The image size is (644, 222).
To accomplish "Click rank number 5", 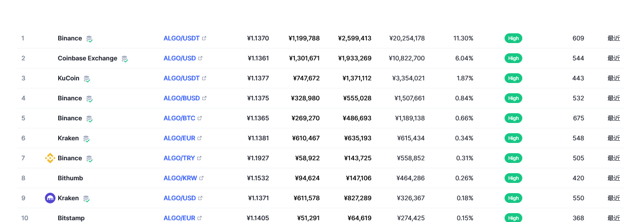I will click(x=23, y=118).
